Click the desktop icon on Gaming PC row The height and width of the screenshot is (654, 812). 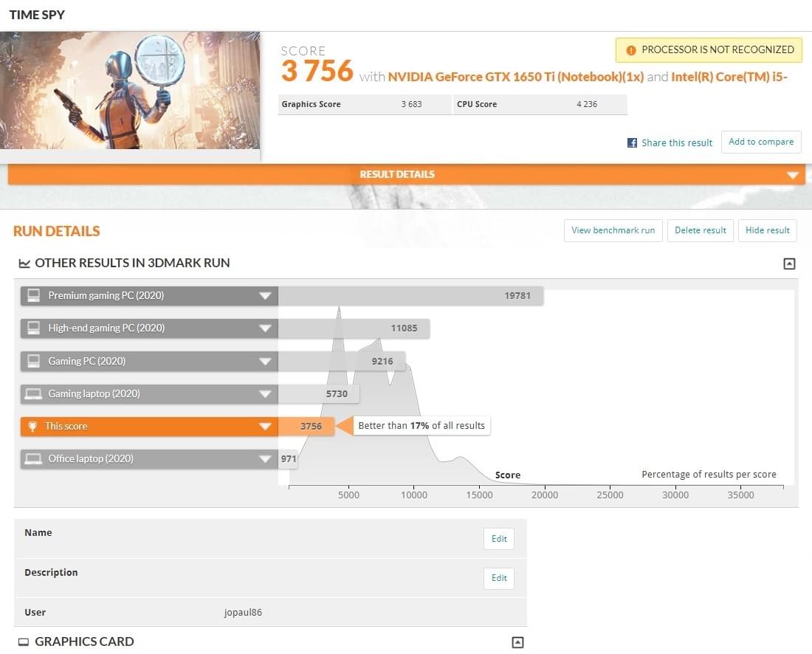pos(34,361)
